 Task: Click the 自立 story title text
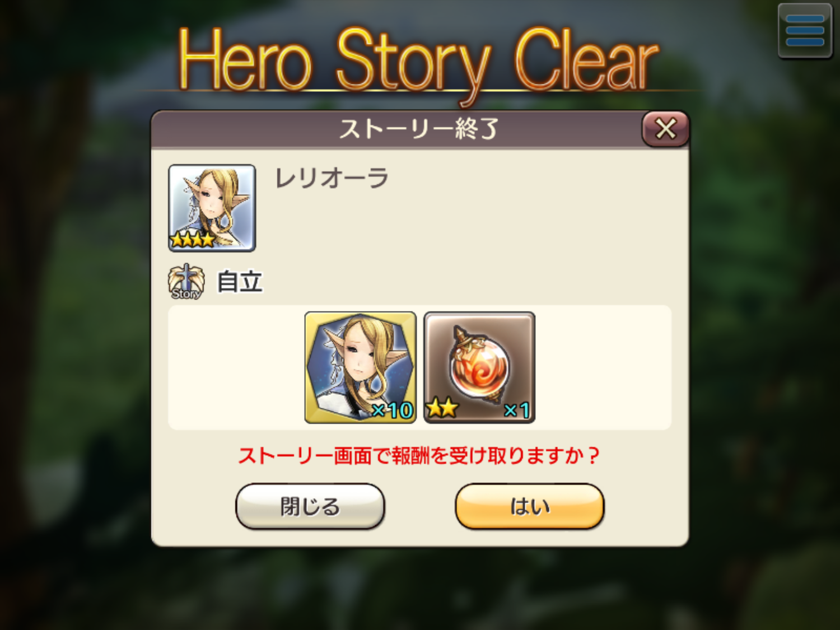[x=240, y=282]
